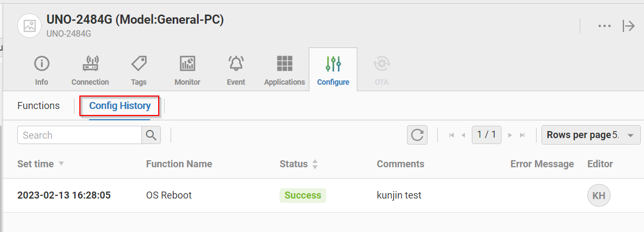Select the 2023-02-13 16:28:05 entry
The image size is (644, 232).
pyautogui.click(x=64, y=195)
